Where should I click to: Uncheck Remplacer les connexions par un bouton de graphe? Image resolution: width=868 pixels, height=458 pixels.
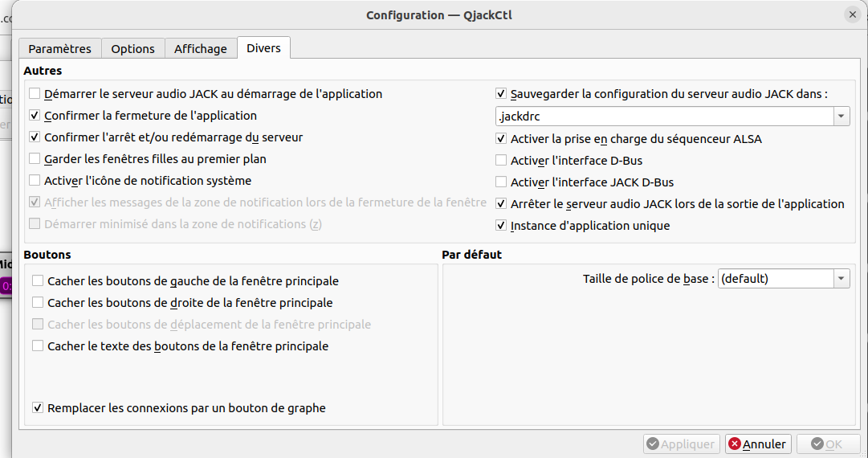(38, 408)
